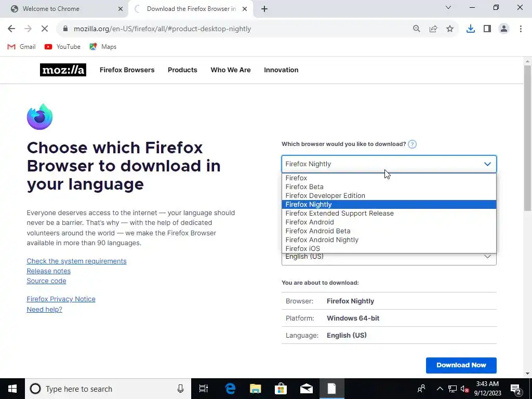Open the Chrome tab search chevron
The height and width of the screenshot is (399, 532).
coord(448,7)
